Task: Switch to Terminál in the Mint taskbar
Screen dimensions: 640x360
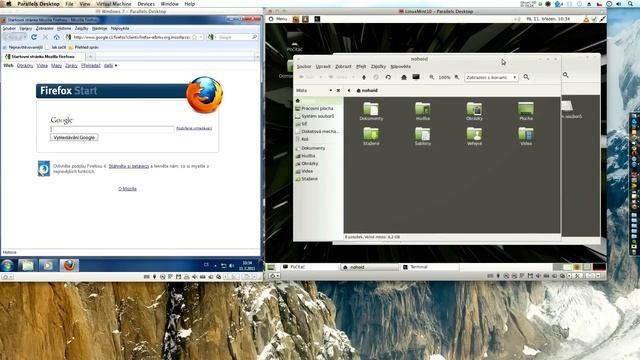Action: [x=429, y=267]
